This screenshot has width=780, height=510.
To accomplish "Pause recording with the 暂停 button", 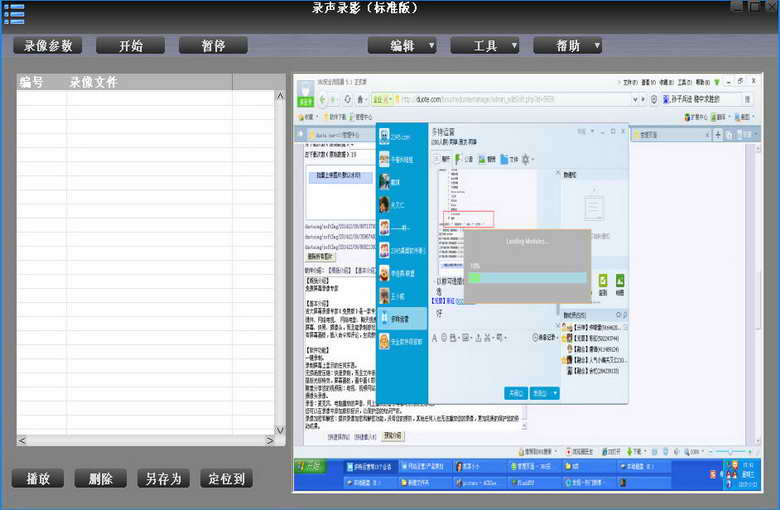I will pos(213,46).
